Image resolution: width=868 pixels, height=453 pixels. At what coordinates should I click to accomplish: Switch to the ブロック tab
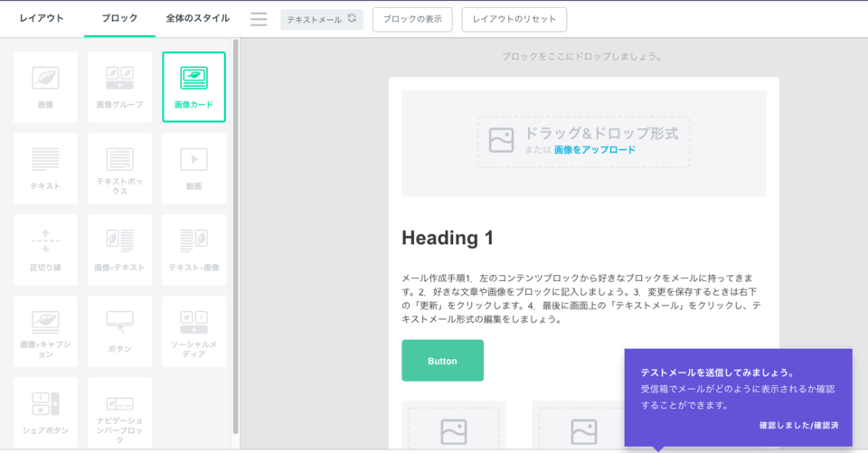point(119,18)
